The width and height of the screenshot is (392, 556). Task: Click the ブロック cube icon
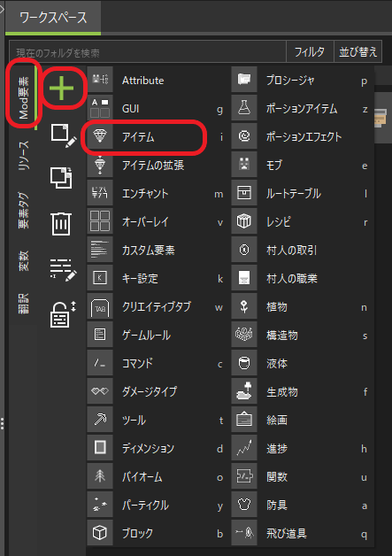tap(100, 533)
